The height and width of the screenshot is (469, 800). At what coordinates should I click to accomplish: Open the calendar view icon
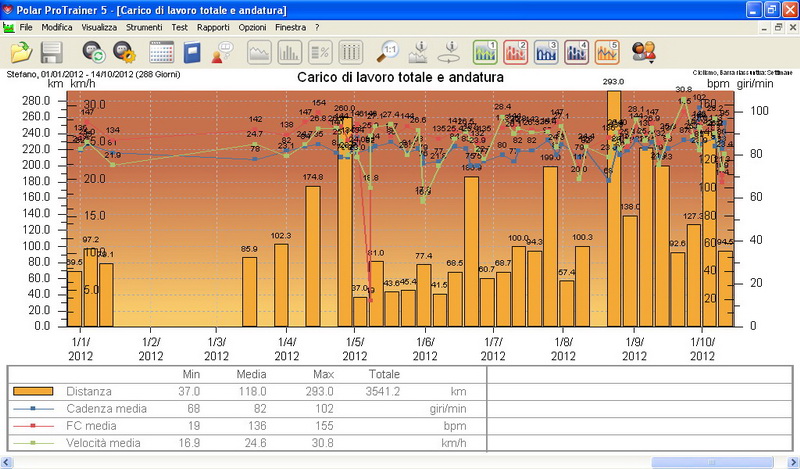[x=161, y=52]
